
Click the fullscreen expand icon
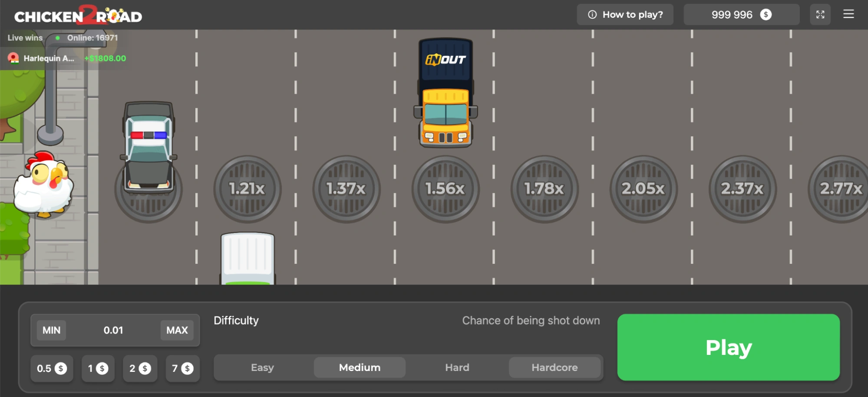820,15
